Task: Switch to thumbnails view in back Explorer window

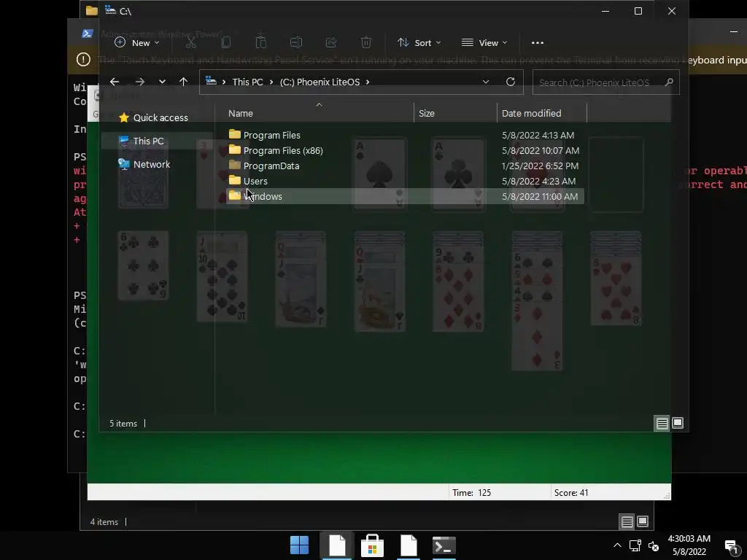Action: tap(643, 521)
